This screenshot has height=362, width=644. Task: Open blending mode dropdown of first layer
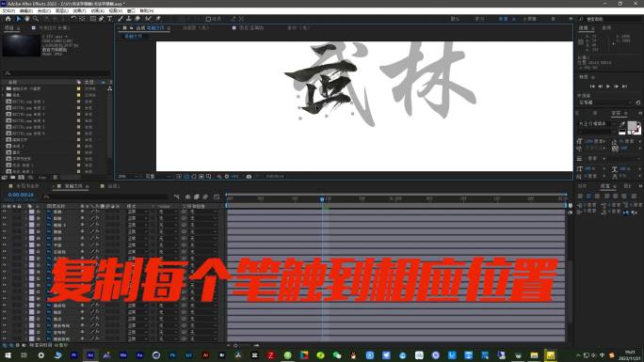pyautogui.click(x=137, y=212)
